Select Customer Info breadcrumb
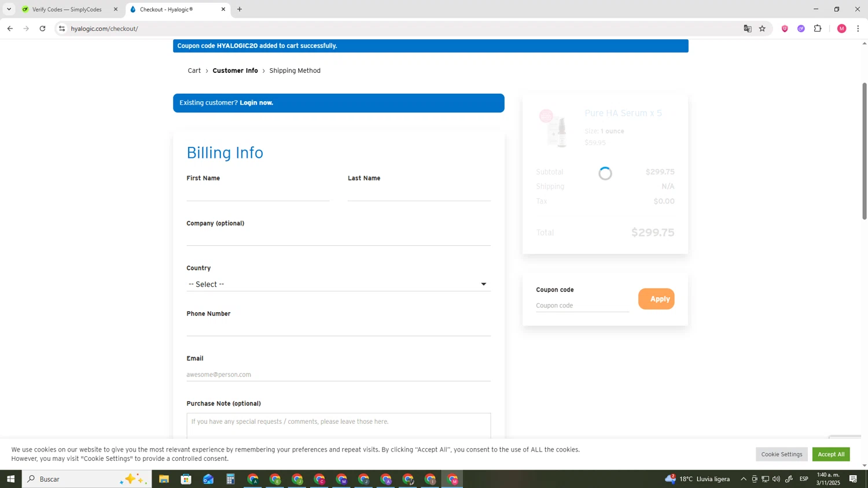This screenshot has height=488, width=868. coord(236,71)
